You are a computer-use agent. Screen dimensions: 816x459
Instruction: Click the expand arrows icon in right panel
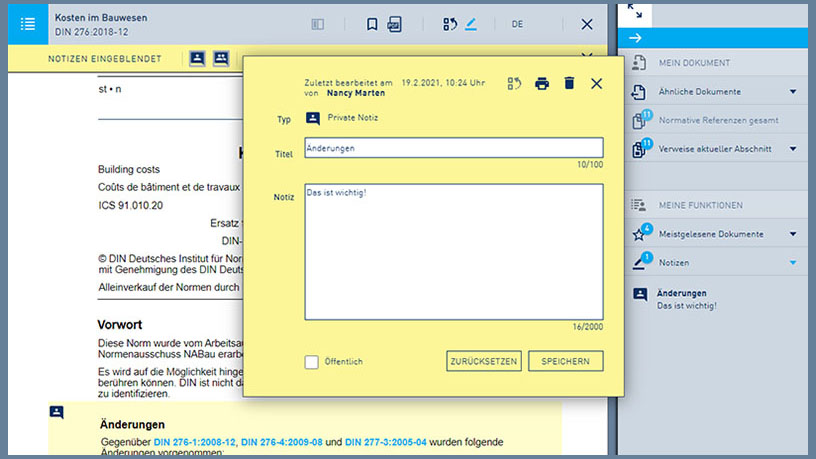pyautogui.click(x=635, y=11)
